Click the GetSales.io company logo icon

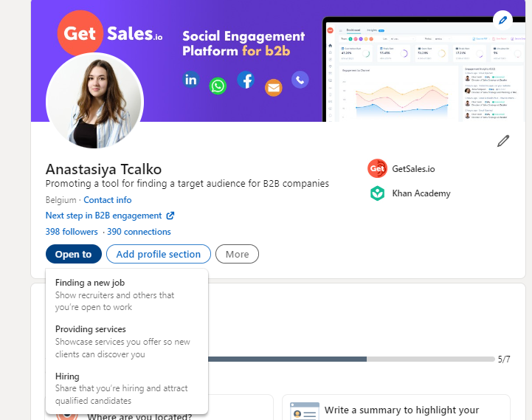[x=377, y=169]
